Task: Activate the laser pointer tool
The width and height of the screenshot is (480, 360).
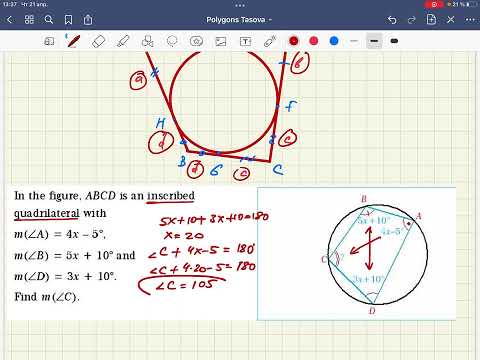Action: click(x=270, y=41)
